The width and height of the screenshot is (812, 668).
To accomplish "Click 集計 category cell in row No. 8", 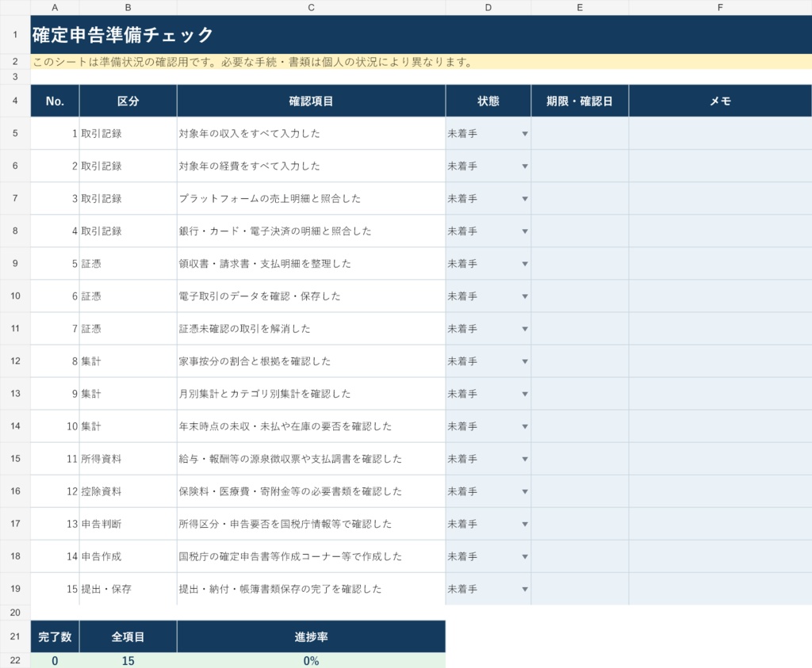I will coord(128,361).
